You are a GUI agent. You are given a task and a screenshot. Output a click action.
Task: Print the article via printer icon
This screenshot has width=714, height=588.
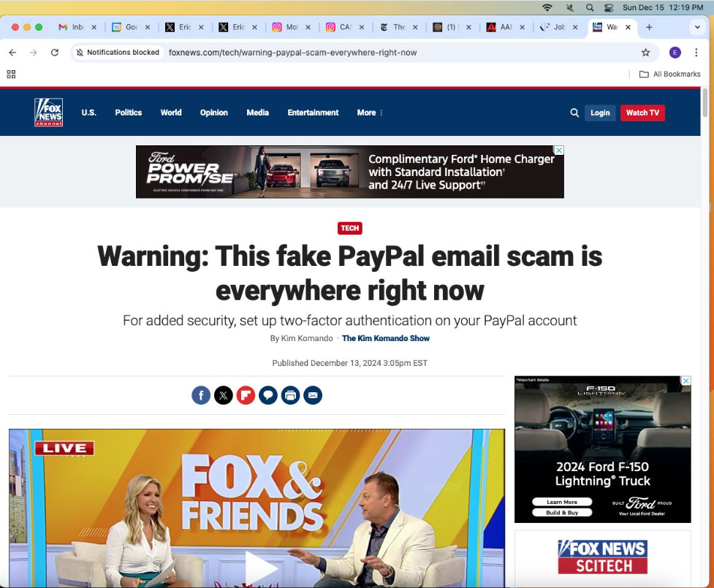pos(291,395)
